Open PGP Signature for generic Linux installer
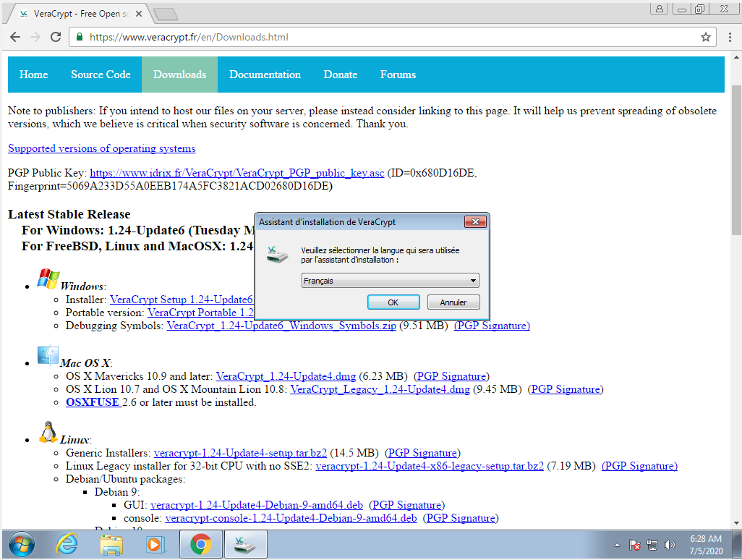The height and width of the screenshot is (560, 742). (422, 453)
